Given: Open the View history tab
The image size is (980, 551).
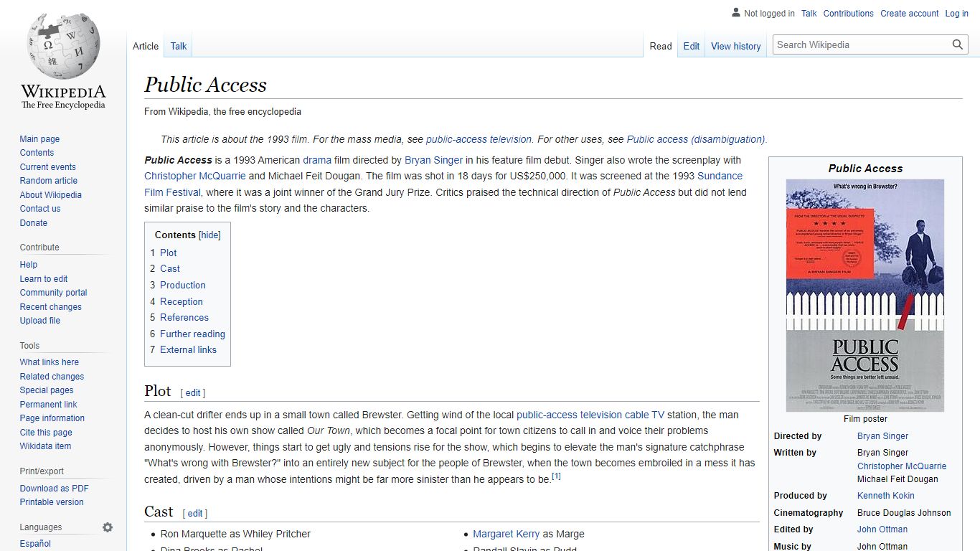Looking at the screenshot, I should tap(736, 46).
